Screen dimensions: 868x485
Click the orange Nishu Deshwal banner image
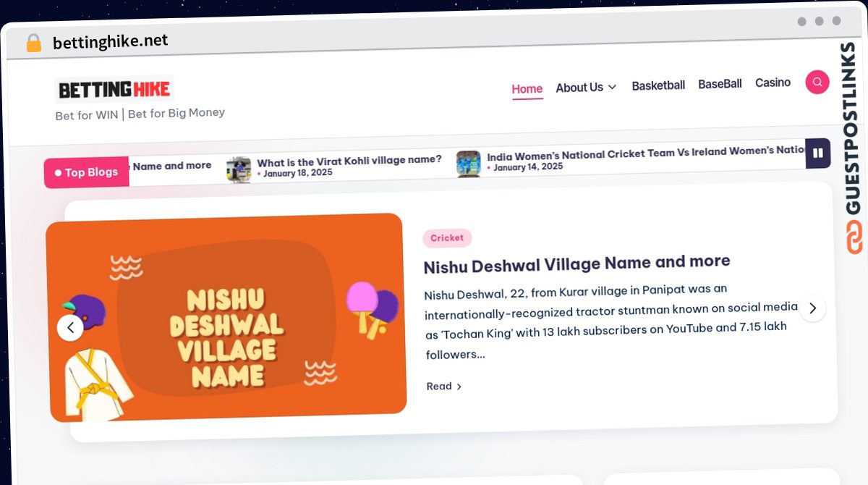(226, 317)
